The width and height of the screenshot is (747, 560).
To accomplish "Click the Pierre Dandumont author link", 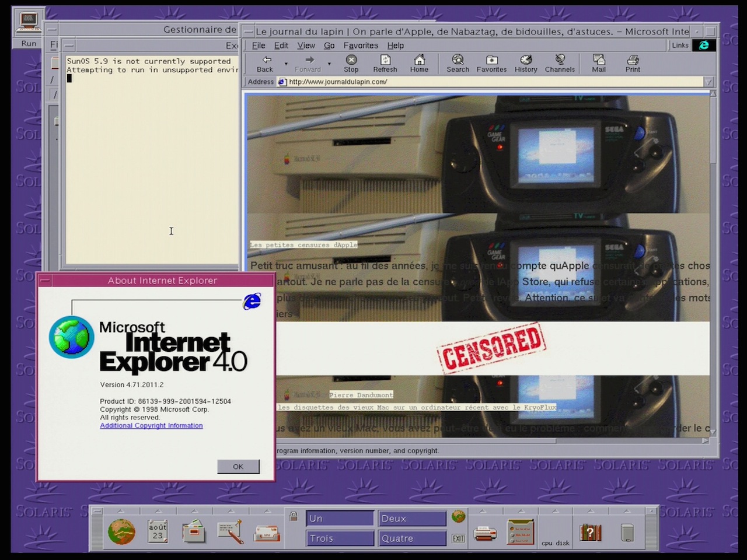I will tap(361, 395).
